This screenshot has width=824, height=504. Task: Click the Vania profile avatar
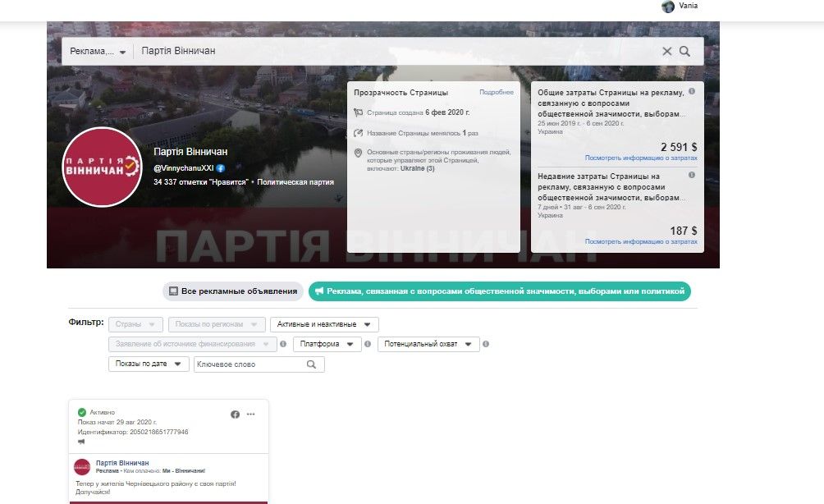pyautogui.click(x=668, y=7)
